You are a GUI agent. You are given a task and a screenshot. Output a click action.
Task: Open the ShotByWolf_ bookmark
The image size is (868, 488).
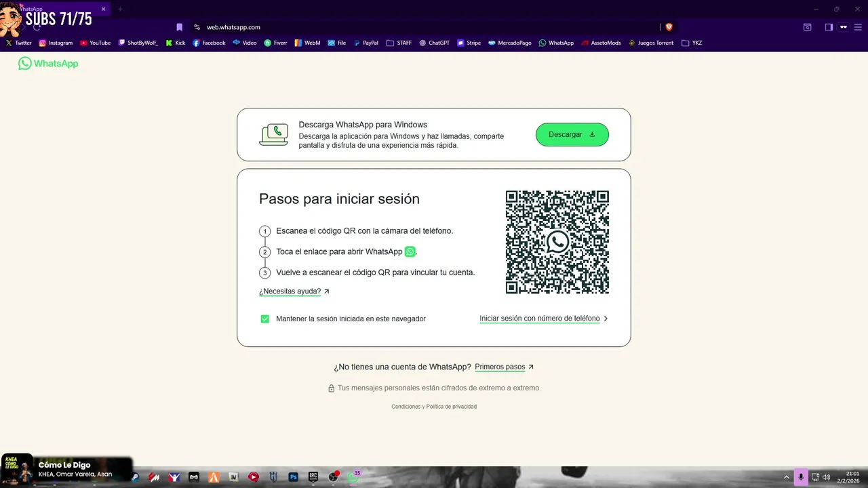138,43
